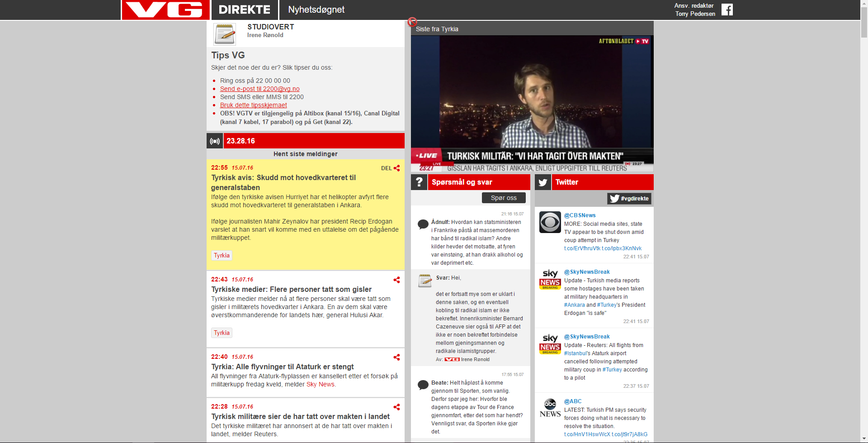Share the 22:40 Ataturk flights post

point(396,357)
